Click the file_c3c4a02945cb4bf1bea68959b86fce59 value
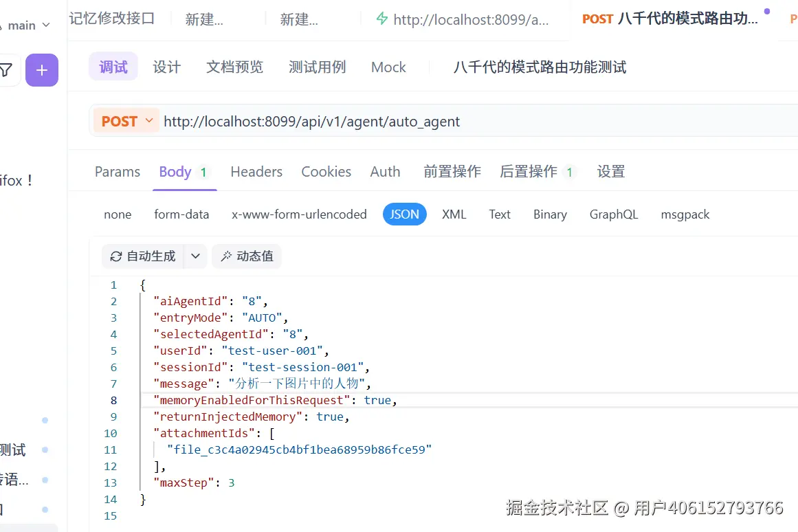The height and width of the screenshot is (532, 798). [x=299, y=450]
